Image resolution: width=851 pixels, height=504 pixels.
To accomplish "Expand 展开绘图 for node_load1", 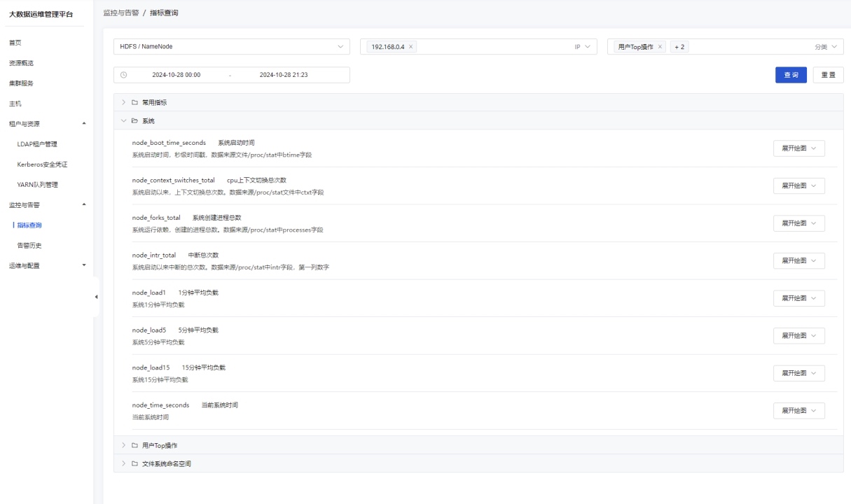I will (798, 297).
